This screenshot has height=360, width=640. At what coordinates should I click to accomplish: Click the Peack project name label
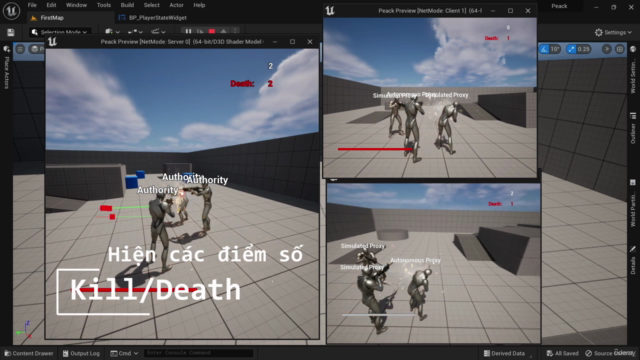tap(559, 6)
